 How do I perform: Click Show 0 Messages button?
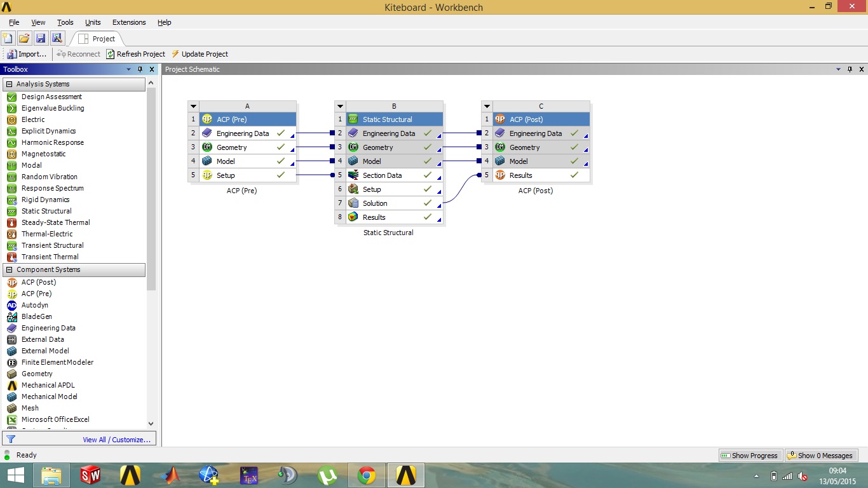(x=821, y=456)
